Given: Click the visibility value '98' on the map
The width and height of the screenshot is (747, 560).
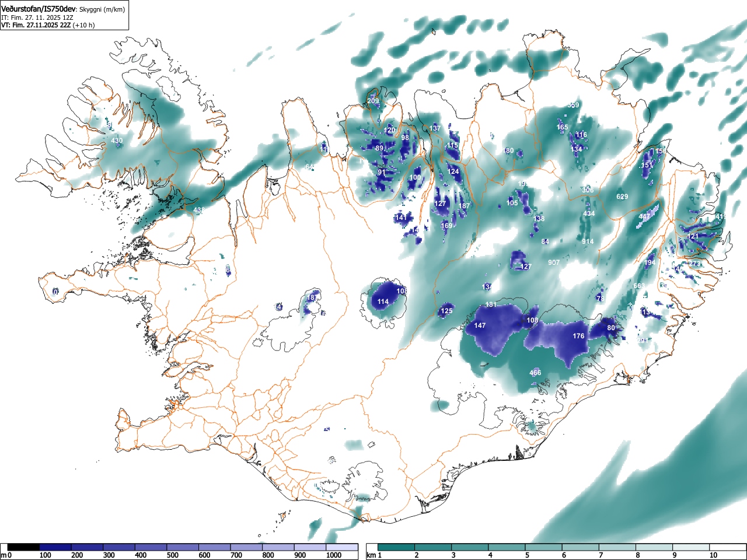Looking at the screenshot, I should [405, 138].
